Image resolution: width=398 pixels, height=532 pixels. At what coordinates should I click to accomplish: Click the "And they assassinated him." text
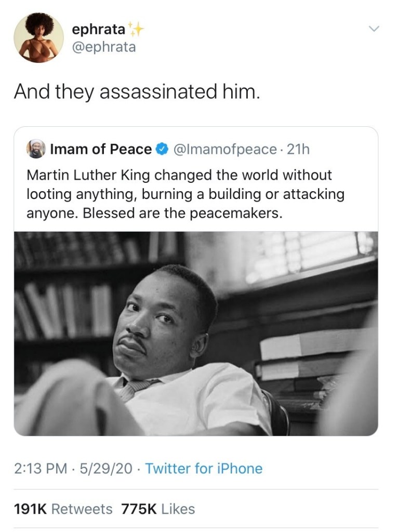point(136,92)
